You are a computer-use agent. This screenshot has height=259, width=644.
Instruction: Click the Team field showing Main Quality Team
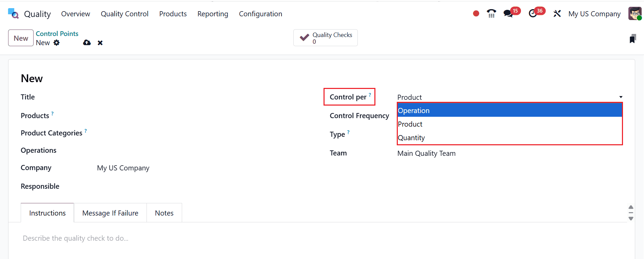coord(510,153)
